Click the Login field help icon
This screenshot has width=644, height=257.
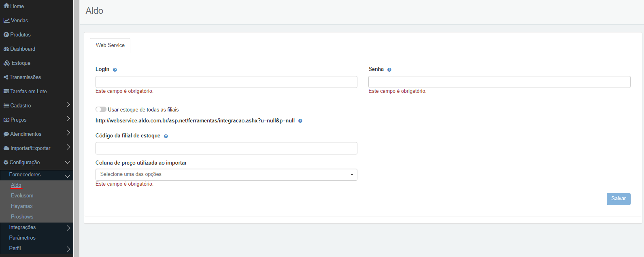(x=115, y=70)
